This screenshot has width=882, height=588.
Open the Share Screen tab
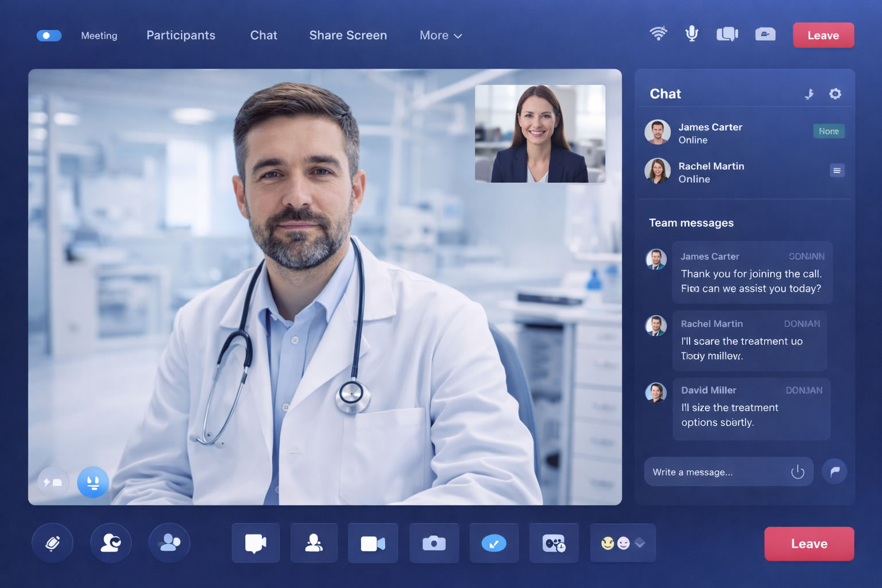(x=348, y=36)
